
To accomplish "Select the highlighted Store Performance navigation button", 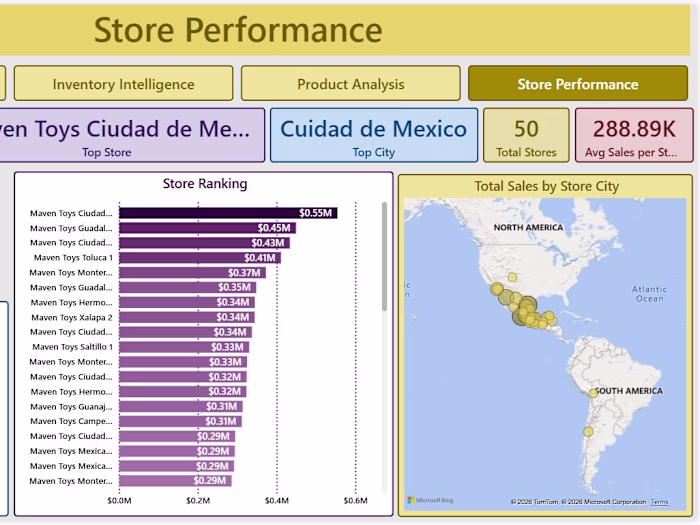I will pos(578,83).
